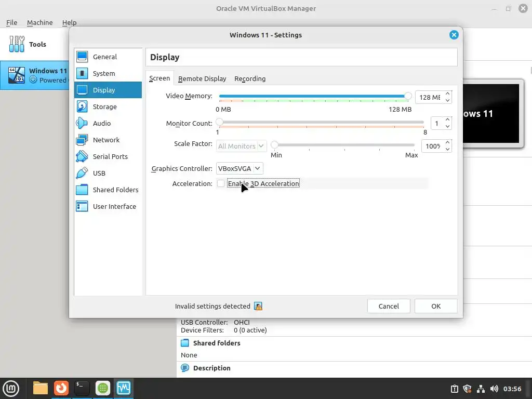Open the Storage settings category icon
This screenshot has height=399, width=532.
[82, 107]
